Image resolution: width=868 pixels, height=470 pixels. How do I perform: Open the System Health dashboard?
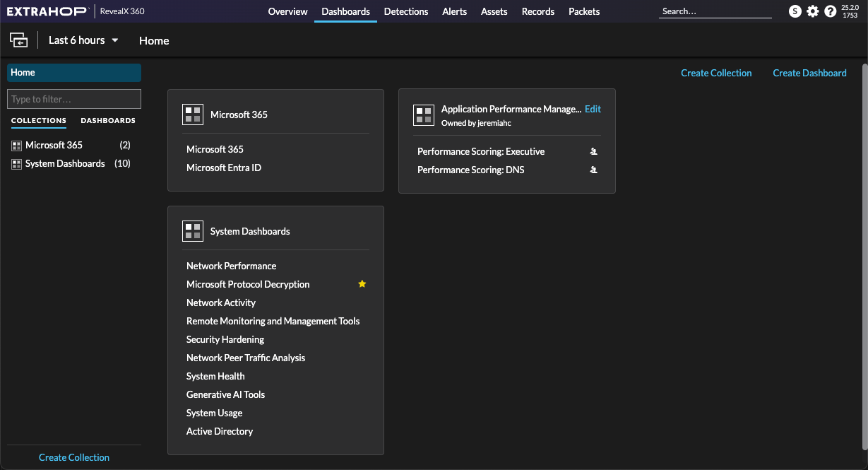(215, 376)
